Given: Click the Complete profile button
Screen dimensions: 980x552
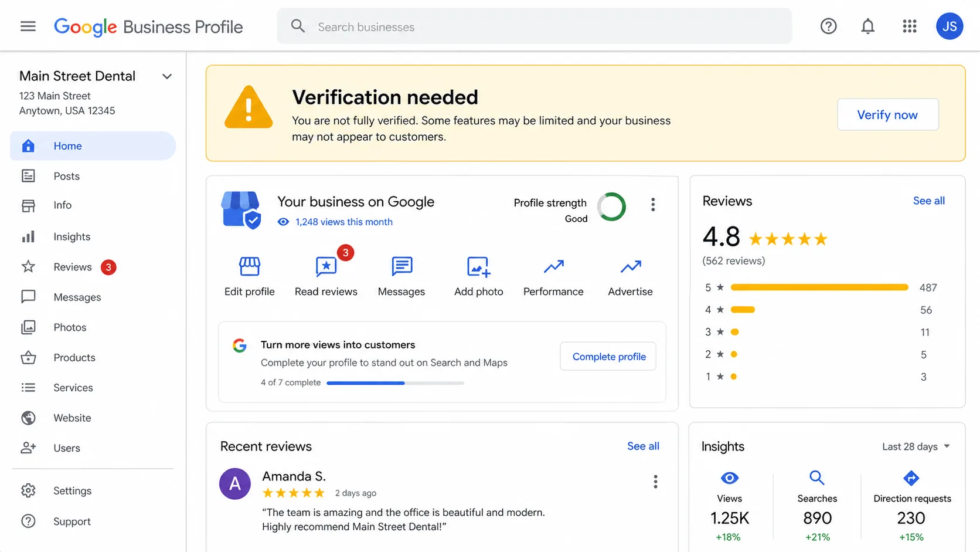Looking at the screenshot, I should [x=608, y=357].
